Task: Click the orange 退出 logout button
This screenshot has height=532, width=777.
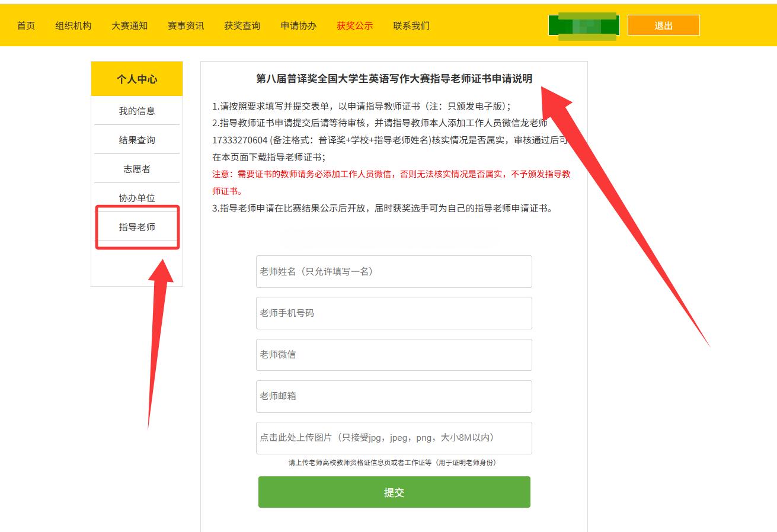Action: point(663,25)
